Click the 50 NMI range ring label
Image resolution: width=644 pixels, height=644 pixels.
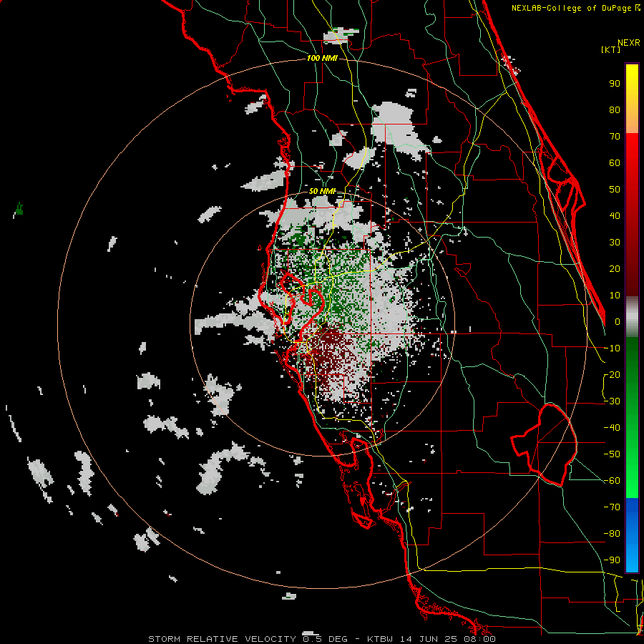click(x=322, y=191)
